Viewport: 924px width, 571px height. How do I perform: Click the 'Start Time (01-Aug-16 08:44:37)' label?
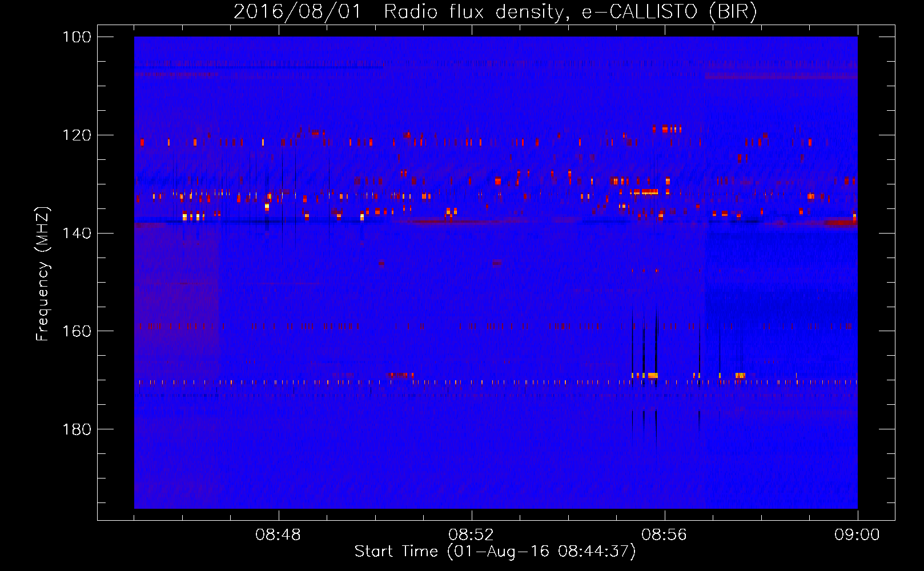[495, 552]
